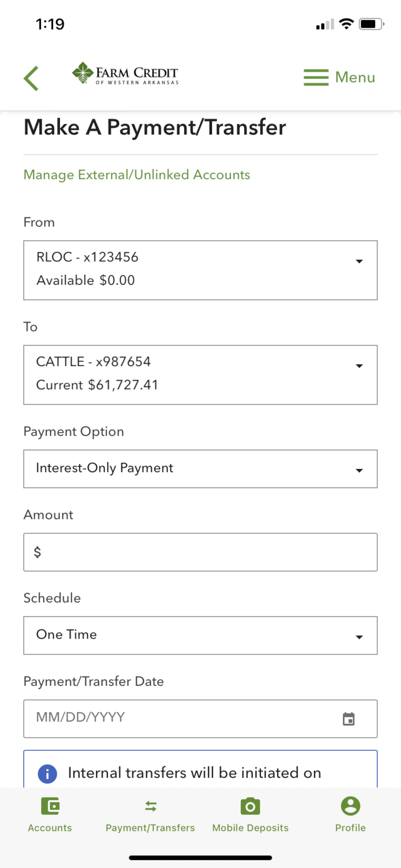This screenshot has width=401, height=868.
Task: Expand the From account RLOC dropdown
Action: pos(200,270)
